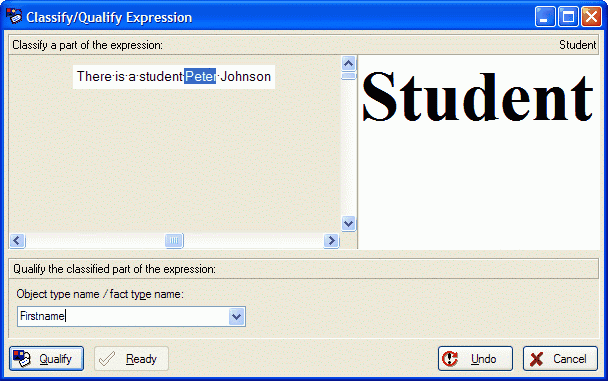The width and height of the screenshot is (608, 381).
Task: Click the down arrow of vertical scrollbar
Action: (x=349, y=223)
